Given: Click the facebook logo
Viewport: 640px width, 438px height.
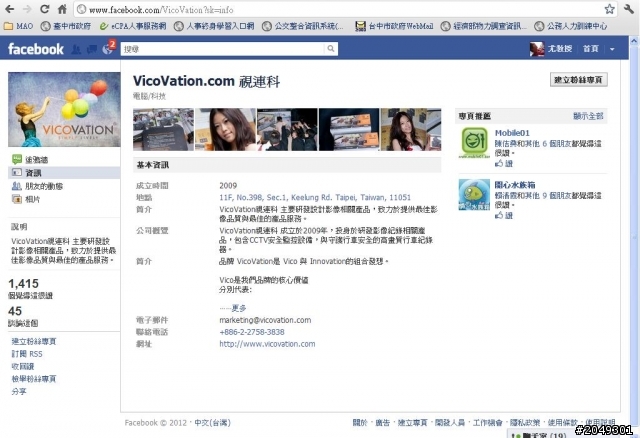Looking at the screenshot, I should point(36,49).
